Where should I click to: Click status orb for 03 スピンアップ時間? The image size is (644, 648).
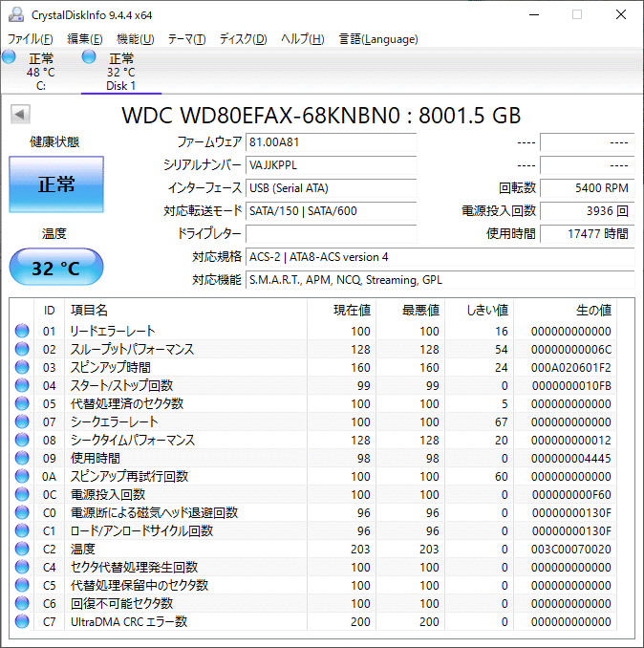point(22,367)
